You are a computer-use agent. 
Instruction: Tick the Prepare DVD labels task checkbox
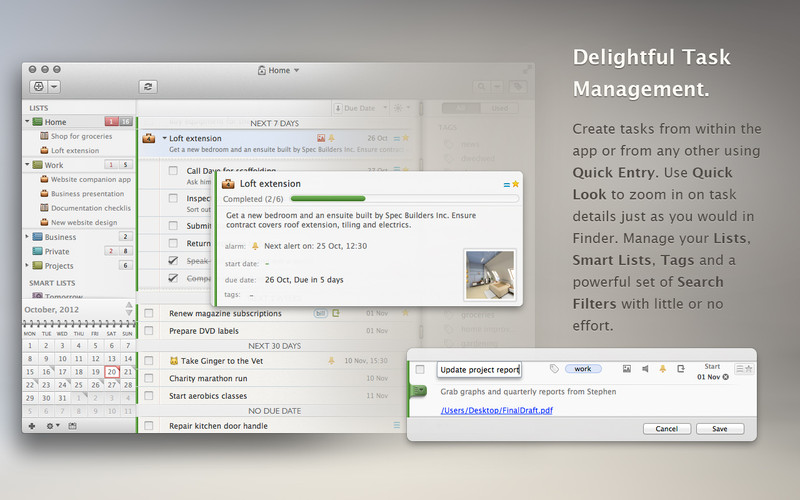[148, 329]
